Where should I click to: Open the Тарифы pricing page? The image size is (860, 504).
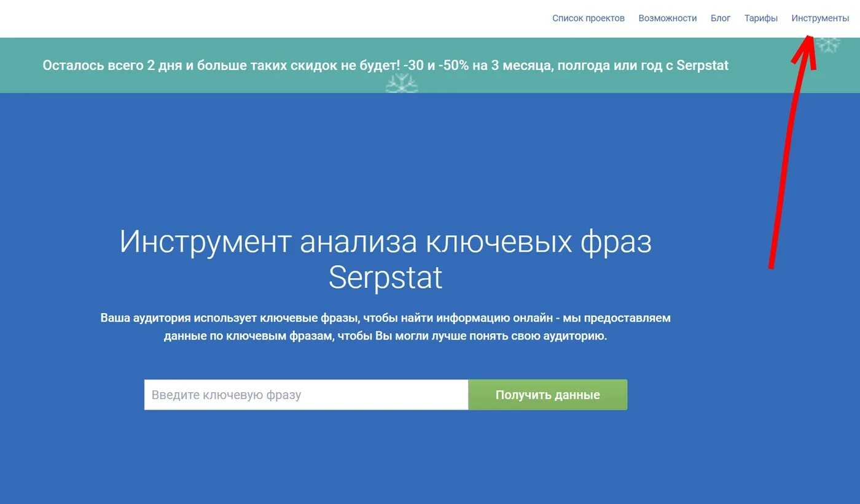coord(761,18)
